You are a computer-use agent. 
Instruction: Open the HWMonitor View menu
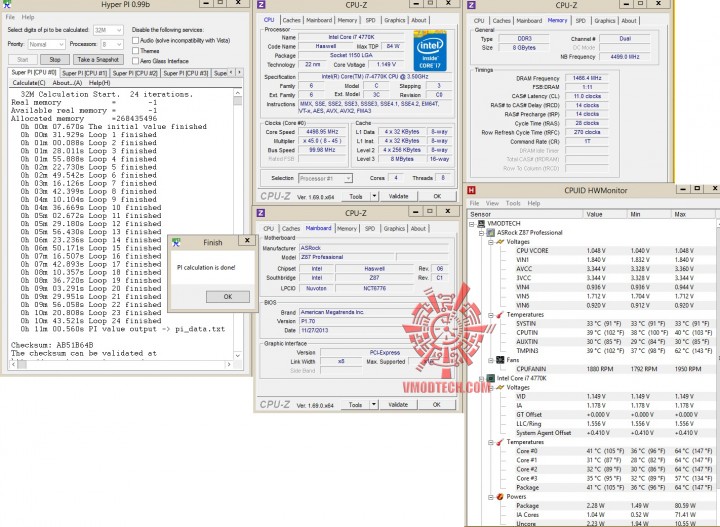coord(492,203)
